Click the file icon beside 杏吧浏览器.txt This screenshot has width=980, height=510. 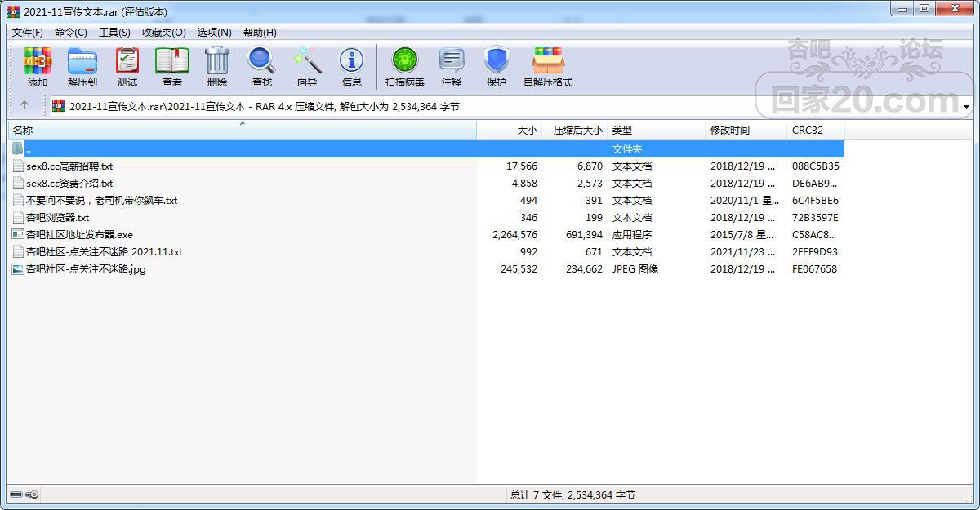click(x=18, y=217)
